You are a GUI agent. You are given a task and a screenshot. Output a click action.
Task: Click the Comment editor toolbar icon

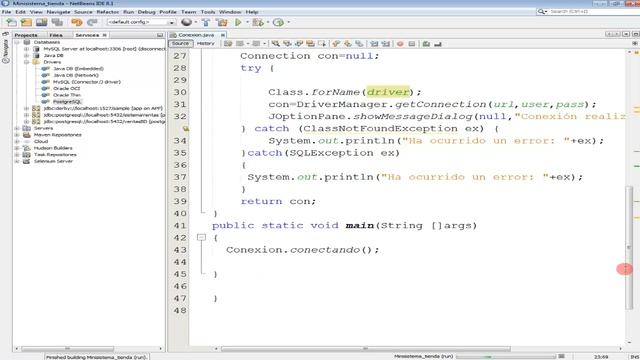[x=426, y=44]
